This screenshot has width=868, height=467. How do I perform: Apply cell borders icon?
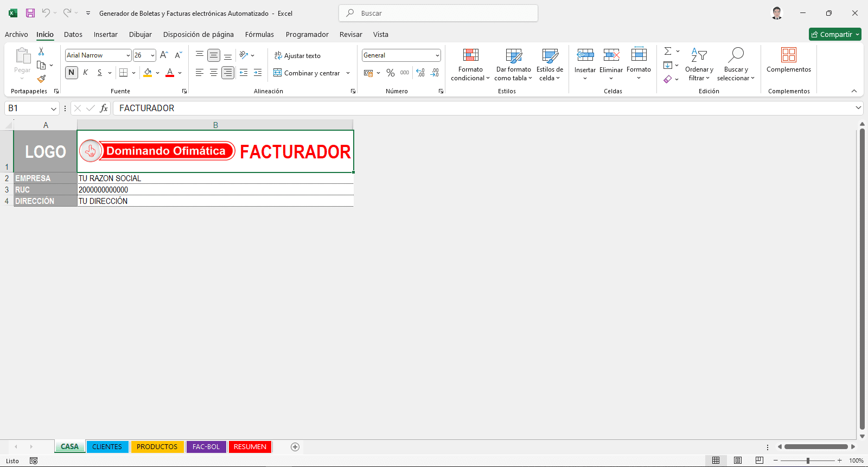pyautogui.click(x=123, y=73)
